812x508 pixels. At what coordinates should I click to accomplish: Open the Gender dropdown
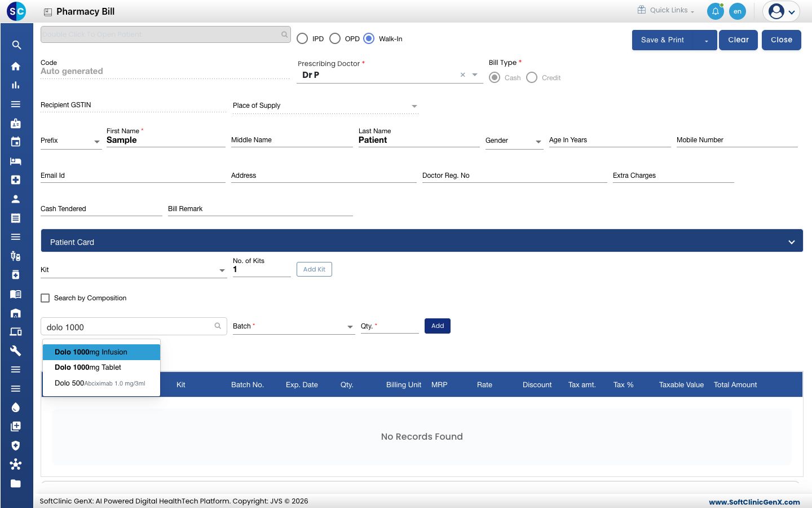click(514, 141)
